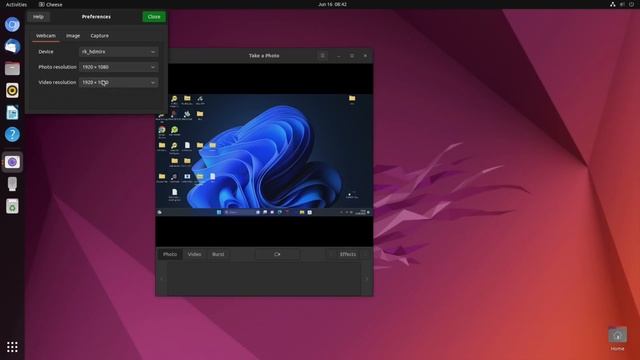
Task: Launch Thunderbird mail from the dock
Action: tap(12, 47)
